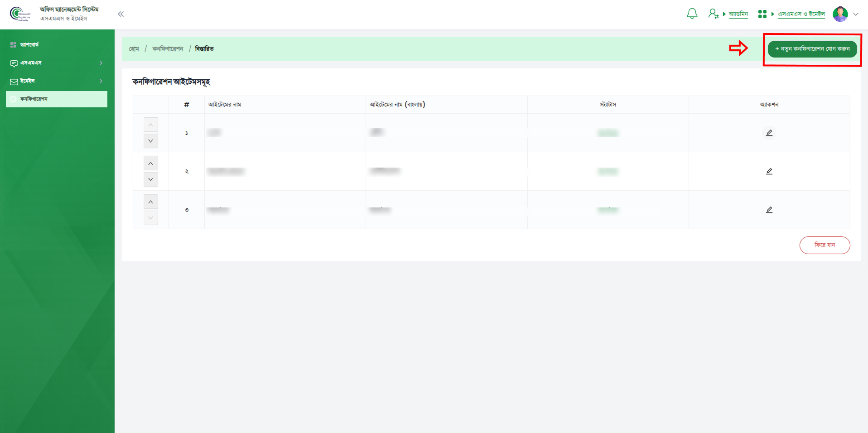Move row ২ down with the arrow
868x433 pixels.
pyautogui.click(x=151, y=179)
